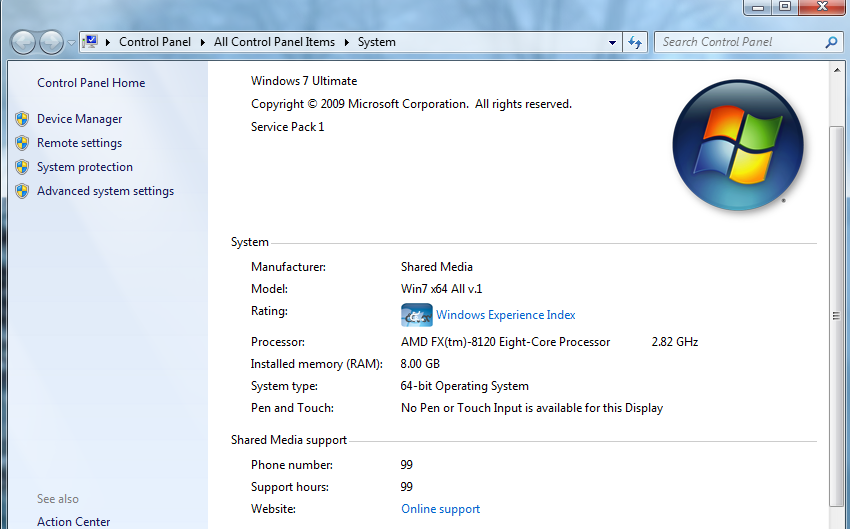Screen dimensions: 850x529
Task: Select the No Pen or Touch Input text
Action: (x=532, y=408)
